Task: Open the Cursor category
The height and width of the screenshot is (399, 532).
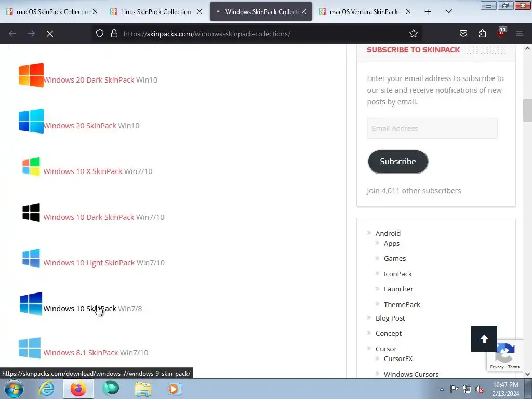Action: (386, 349)
